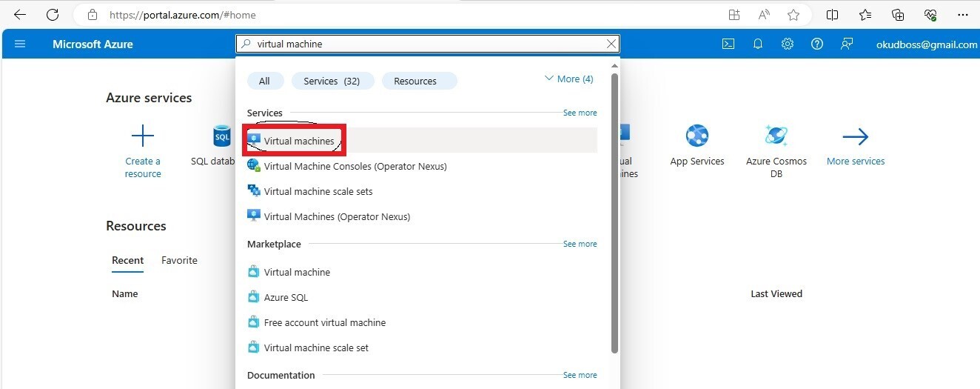Click Microsoft Azure home title
The height and width of the screenshot is (389, 980).
coord(93,44)
